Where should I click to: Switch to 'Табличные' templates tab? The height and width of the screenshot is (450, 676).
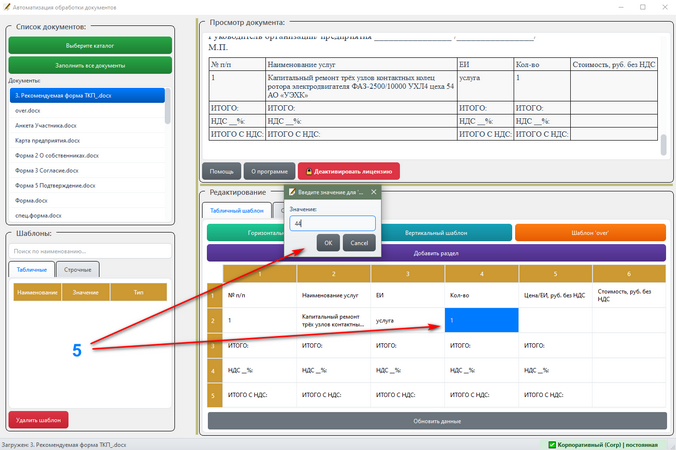pyautogui.click(x=31, y=269)
